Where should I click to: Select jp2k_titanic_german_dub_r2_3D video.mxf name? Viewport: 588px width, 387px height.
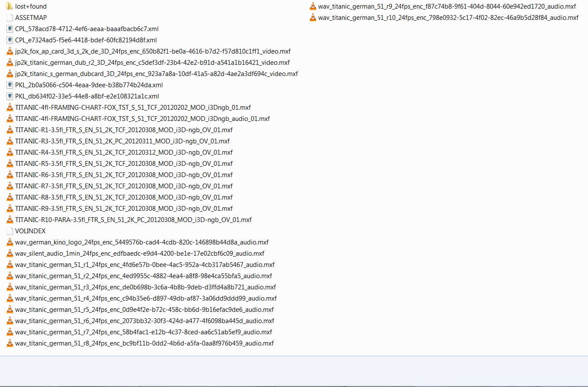tap(152, 63)
